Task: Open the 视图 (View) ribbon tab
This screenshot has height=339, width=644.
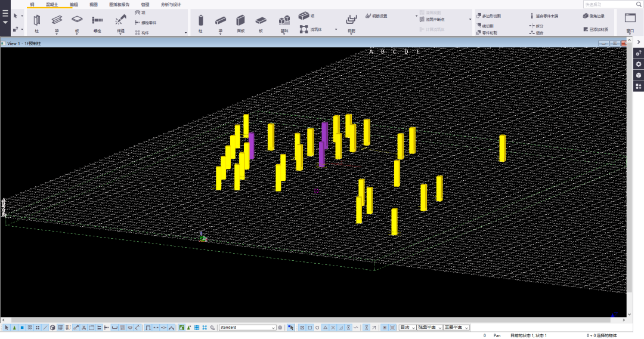Action: pos(94,4)
